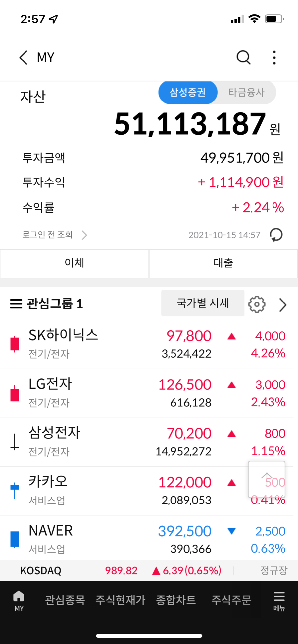
Task: Go back using the MY arrow
Action: (x=23, y=58)
